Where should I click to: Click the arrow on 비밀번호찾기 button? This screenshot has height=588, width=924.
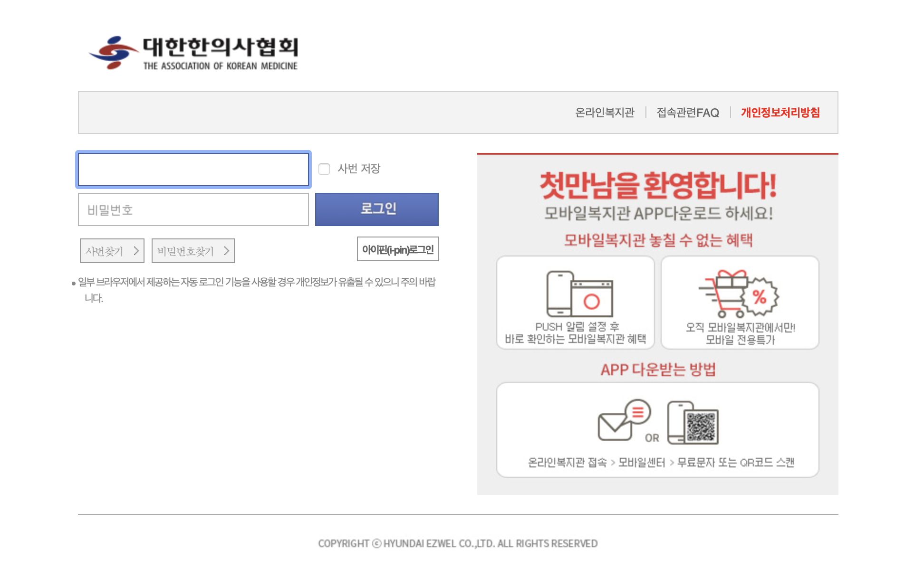coord(226,251)
